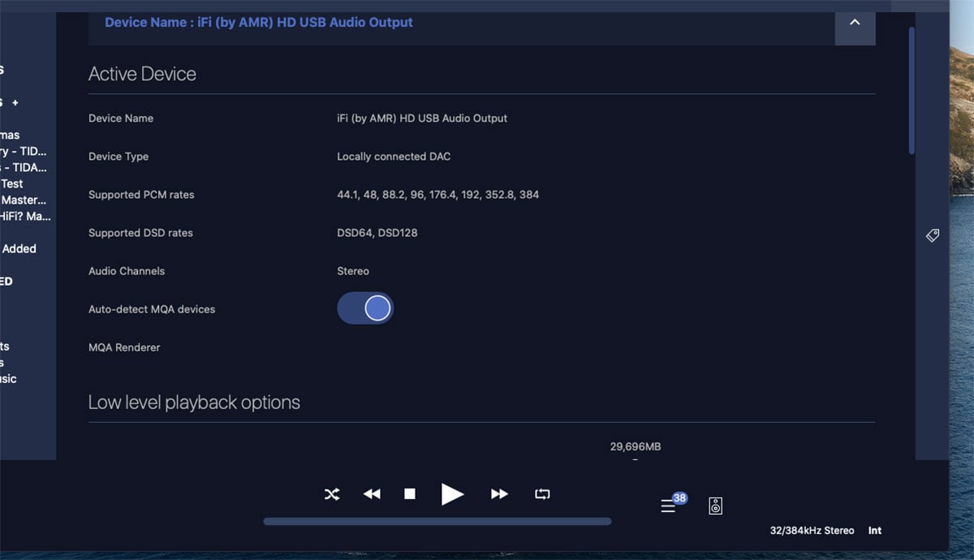Viewport: 974px width, 560px height.
Task: Click Supported PCM rates value text
Action: [x=437, y=195]
